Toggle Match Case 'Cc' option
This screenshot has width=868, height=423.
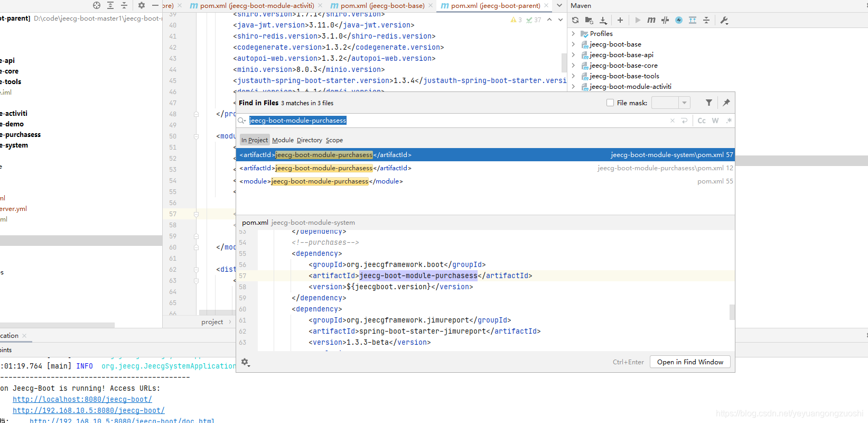702,121
